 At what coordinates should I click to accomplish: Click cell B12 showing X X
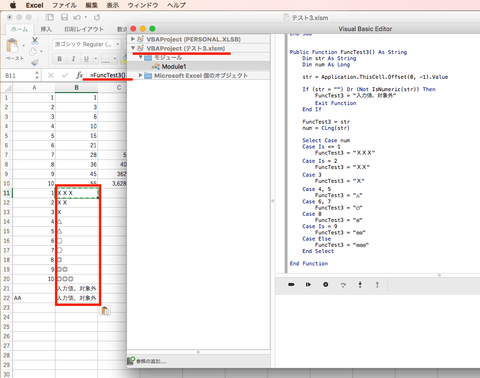77,202
